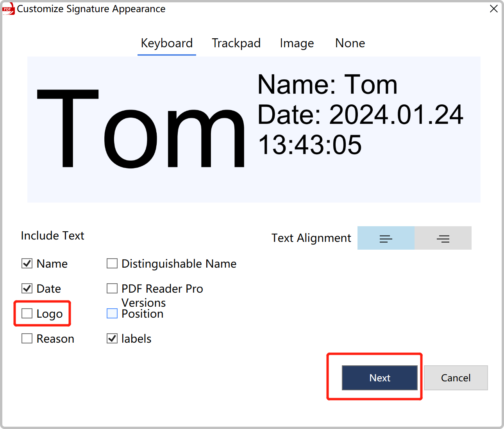Click the 'Text Alignment' label
Screen dimensions: 504x429
pos(311,238)
